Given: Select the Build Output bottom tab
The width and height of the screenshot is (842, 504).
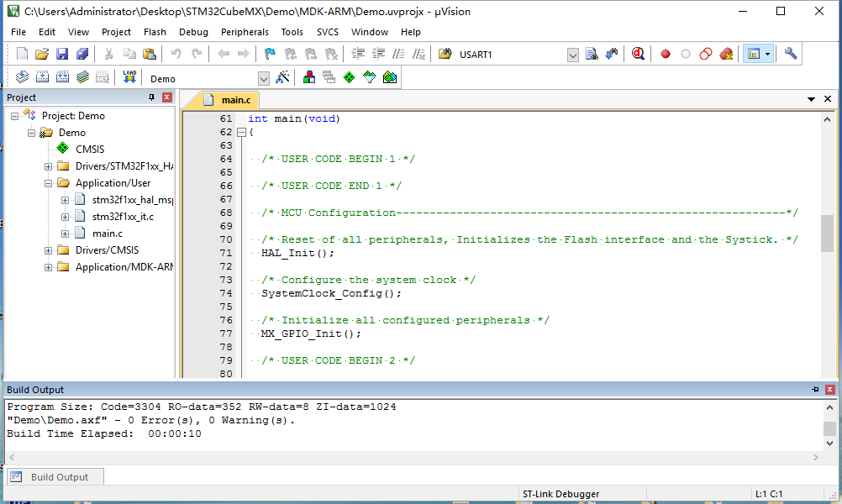Looking at the screenshot, I should coord(55,476).
